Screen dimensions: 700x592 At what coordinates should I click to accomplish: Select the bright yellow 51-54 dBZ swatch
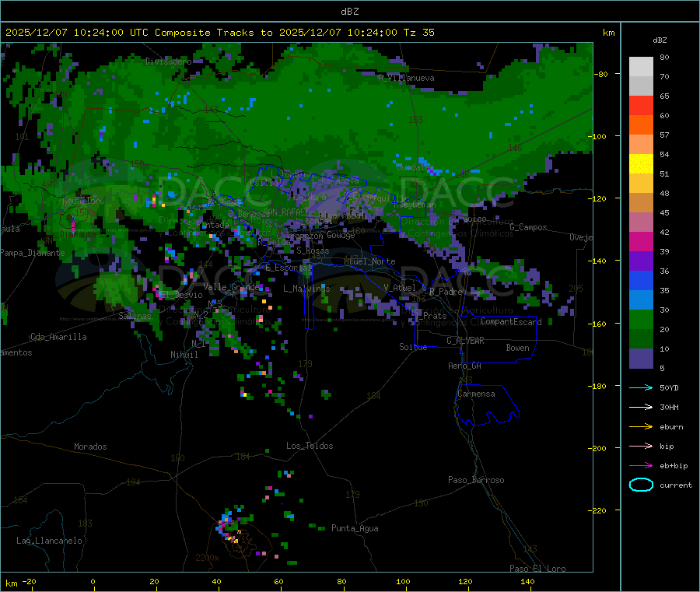click(641, 164)
